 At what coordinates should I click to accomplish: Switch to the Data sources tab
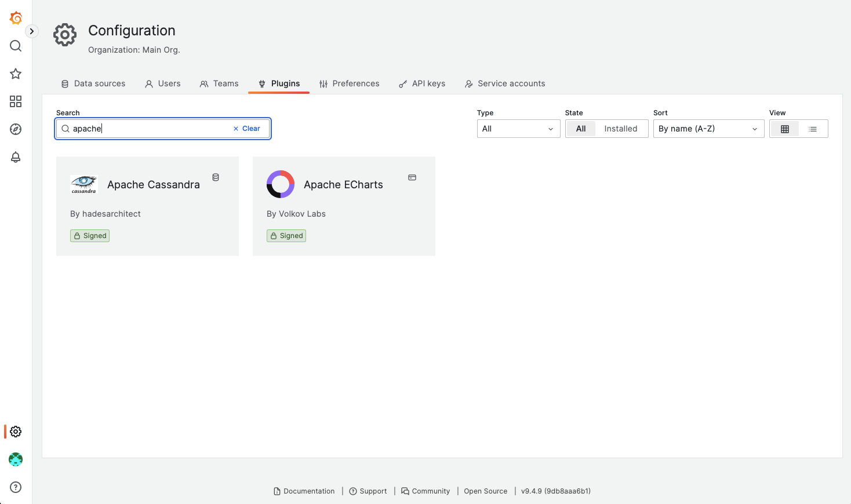point(93,83)
